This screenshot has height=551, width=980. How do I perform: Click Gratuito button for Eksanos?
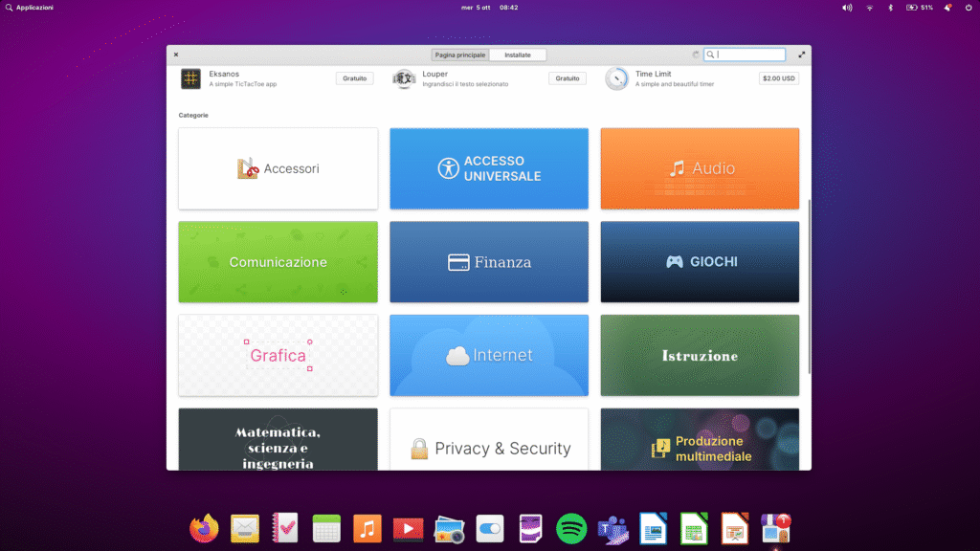(x=354, y=78)
